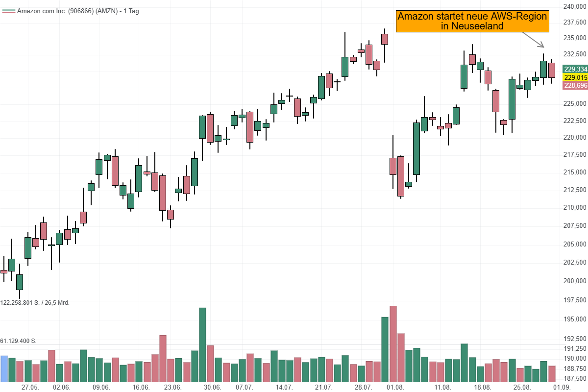The width and height of the screenshot is (588, 392).
Task: Click the 237,500 price axis label
Action: click(575, 23)
